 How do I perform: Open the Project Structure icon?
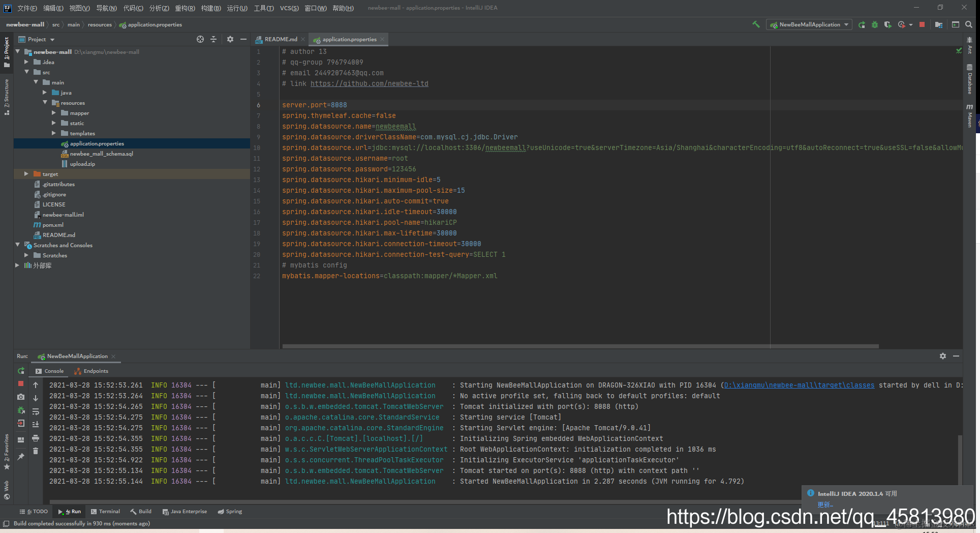point(939,24)
